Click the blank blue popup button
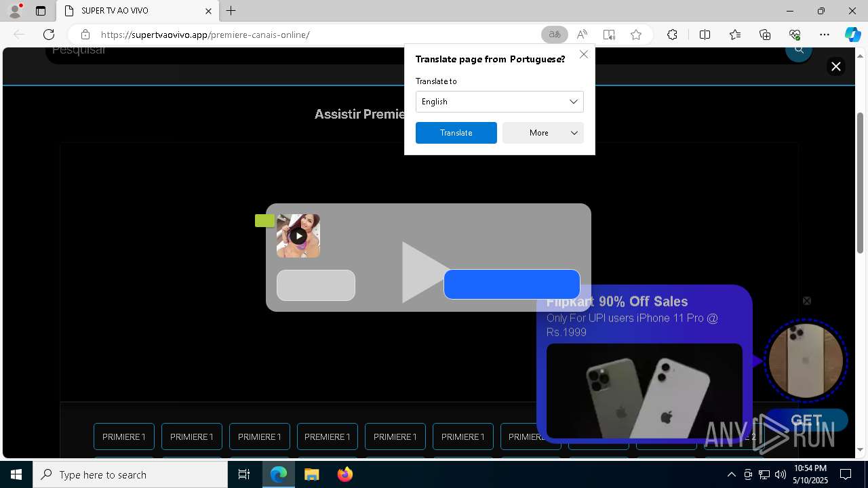The width and height of the screenshot is (868, 488). [x=512, y=284]
